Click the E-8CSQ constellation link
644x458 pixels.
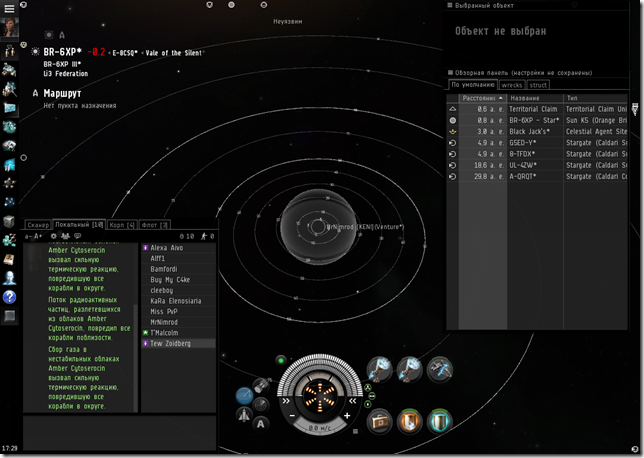tap(125, 53)
